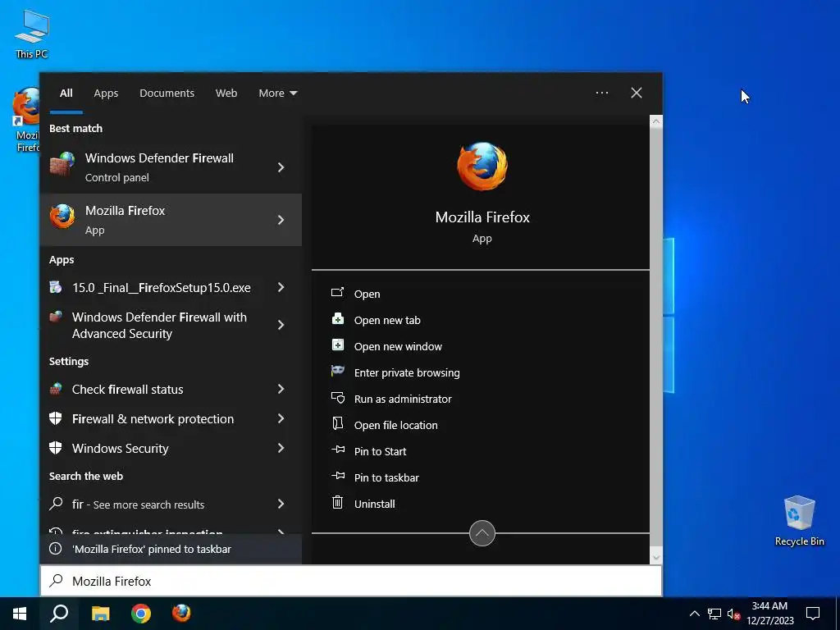This screenshot has width=840, height=630.
Task: Click the taskbar search magnifier button
Action: coord(59,614)
